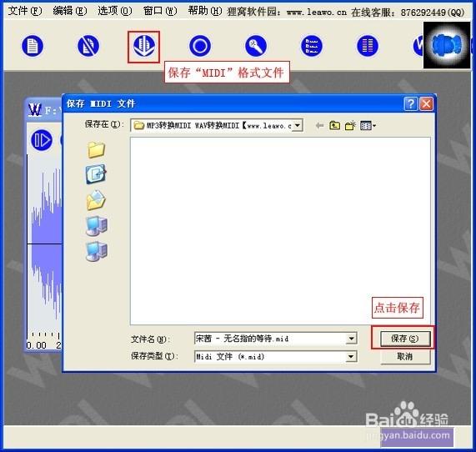476x452 pixels.
Task: Click the create new folder icon
Action: pos(350,125)
